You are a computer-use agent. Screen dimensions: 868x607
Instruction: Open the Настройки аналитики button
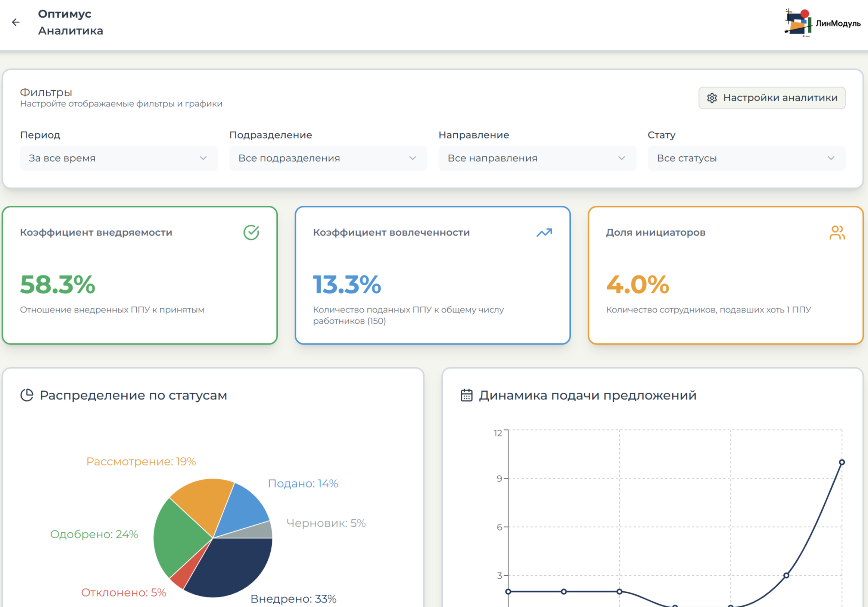coord(772,98)
